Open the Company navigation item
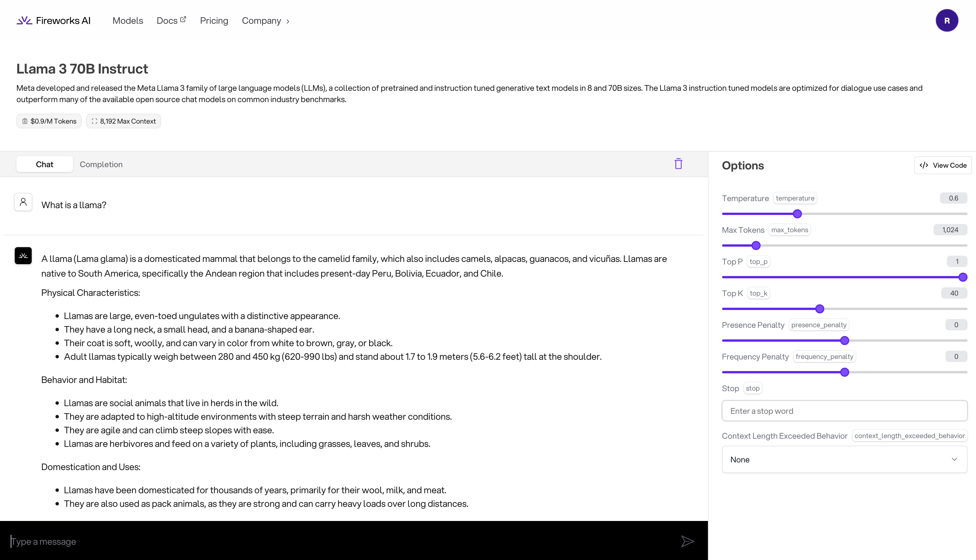The image size is (976, 560). click(261, 21)
